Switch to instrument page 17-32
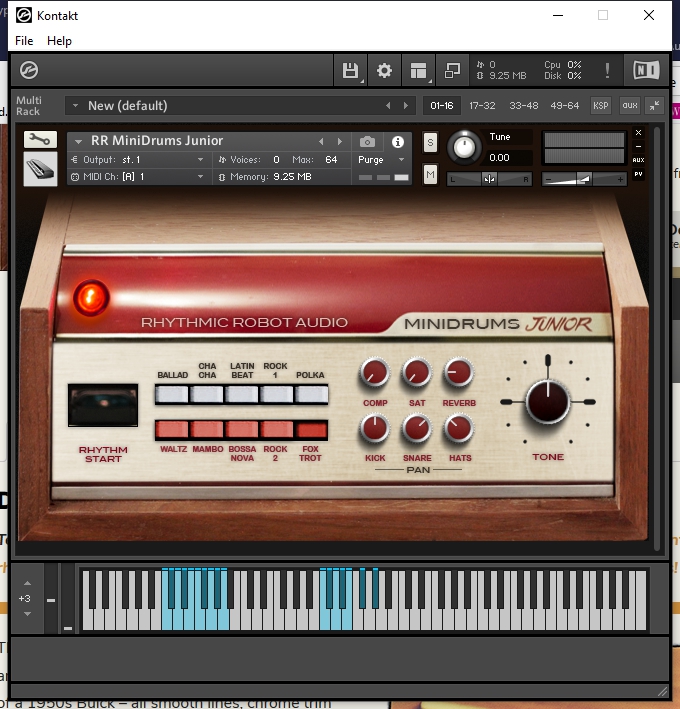Screen dimensions: 680x709 [482, 105]
